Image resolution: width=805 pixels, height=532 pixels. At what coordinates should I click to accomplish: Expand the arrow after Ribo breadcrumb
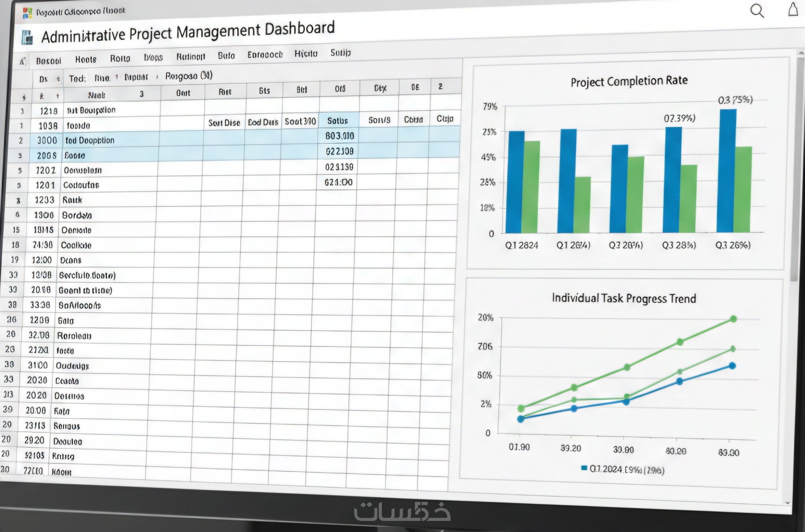tap(117, 77)
